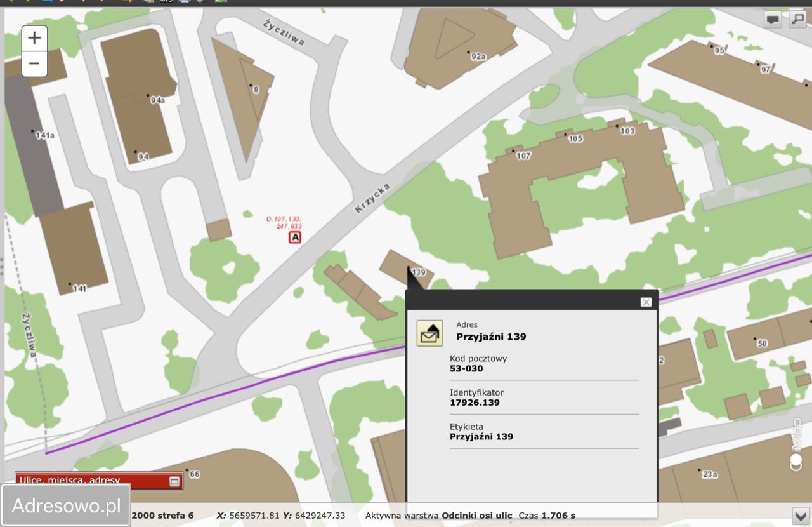Screen dimensions: 812x527
Task: Click the Życzliwa label near building 8
Action: point(284,32)
